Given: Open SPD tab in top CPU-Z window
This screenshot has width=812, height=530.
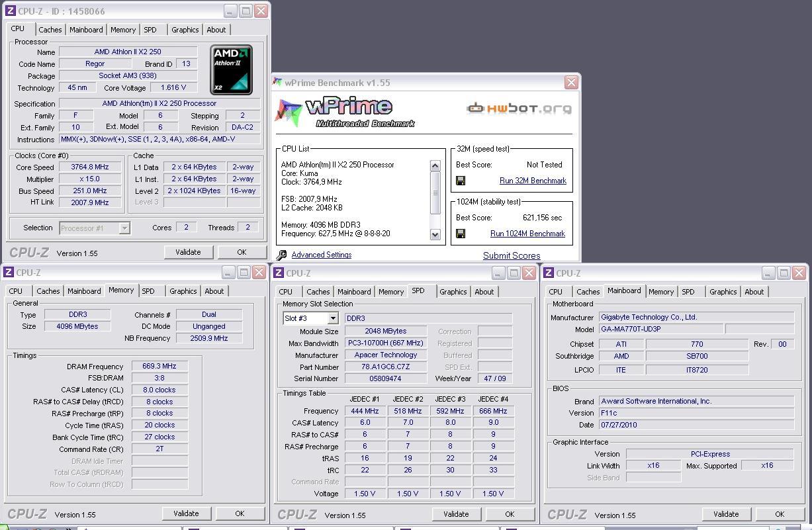Looking at the screenshot, I should coord(150,30).
